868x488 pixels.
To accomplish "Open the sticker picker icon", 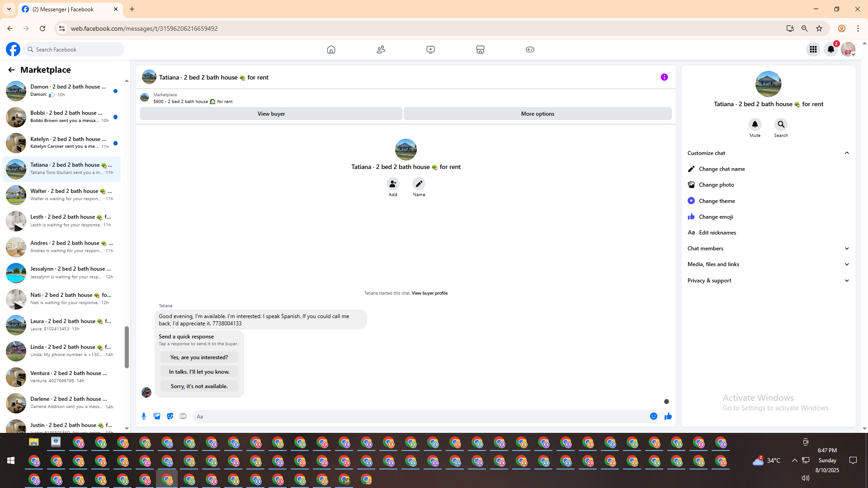I will click(x=170, y=416).
